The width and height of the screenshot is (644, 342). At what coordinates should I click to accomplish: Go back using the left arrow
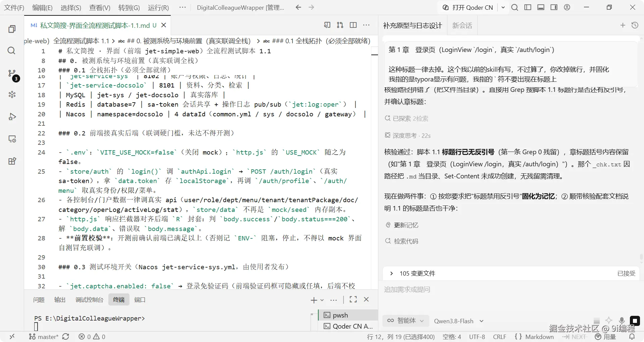pyautogui.click(x=298, y=7)
